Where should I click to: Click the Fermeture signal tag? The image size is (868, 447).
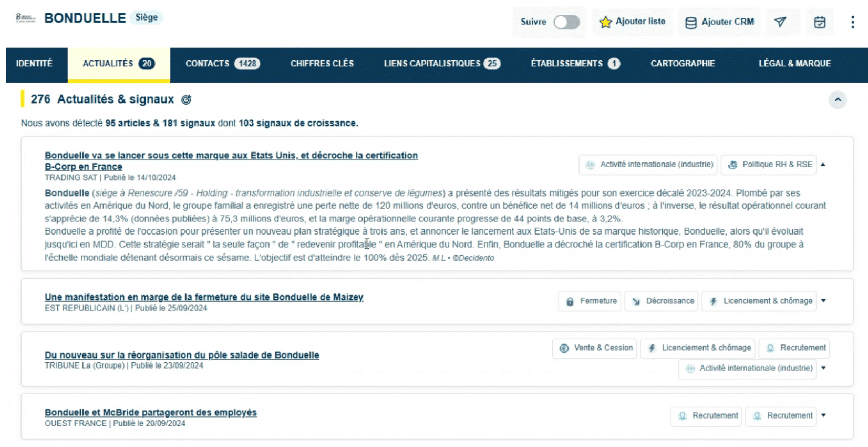click(x=590, y=301)
